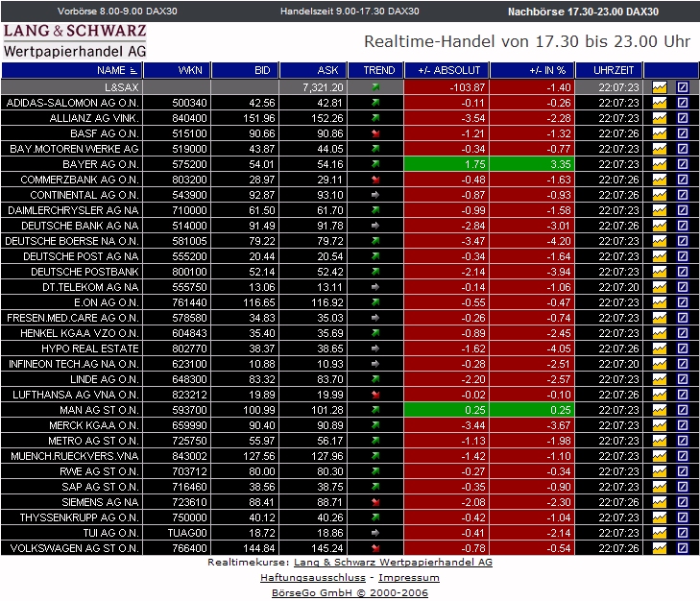Image resolution: width=700 pixels, height=601 pixels.
Task: Open chart icon for METRO AG row
Action: (x=660, y=441)
